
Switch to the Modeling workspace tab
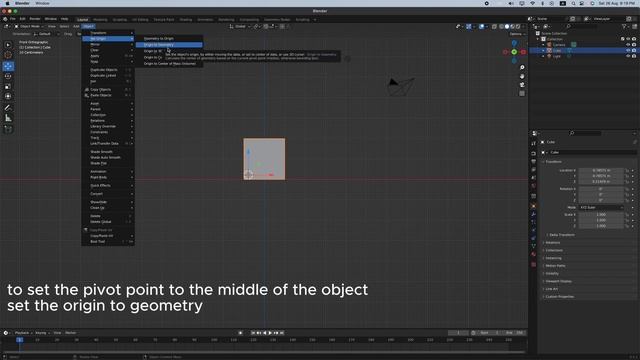tap(100, 20)
